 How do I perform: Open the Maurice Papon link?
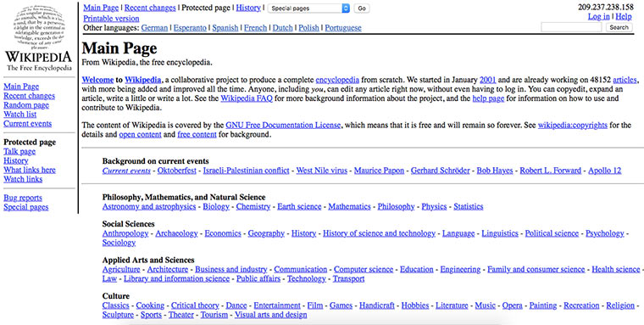[x=379, y=171]
